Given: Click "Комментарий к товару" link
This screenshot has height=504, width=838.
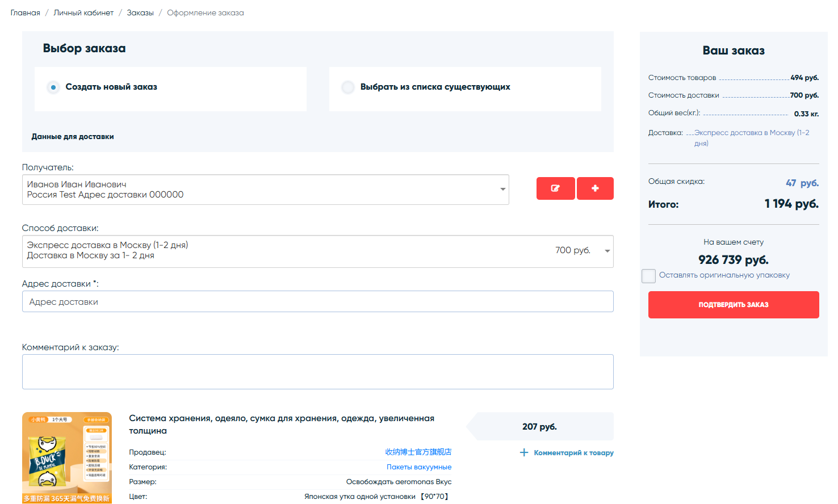Looking at the screenshot, I should pyautogui.click(x=573, y=453).
